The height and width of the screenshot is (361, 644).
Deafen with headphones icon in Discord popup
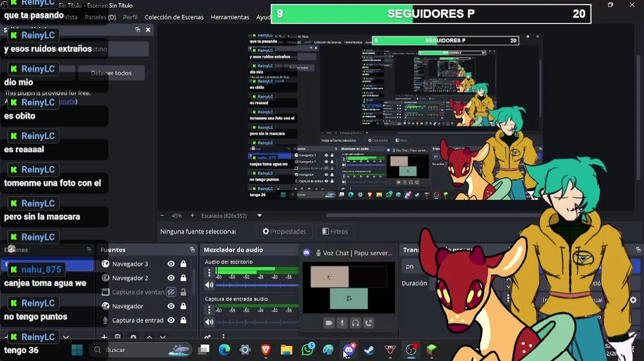(356, 323)
